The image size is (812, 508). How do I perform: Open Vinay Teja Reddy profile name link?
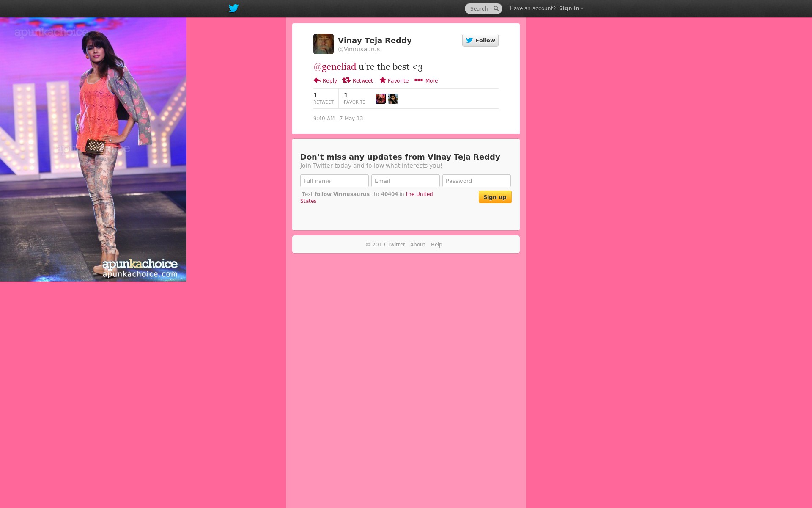pyautogui.click(x=375, y=40)
